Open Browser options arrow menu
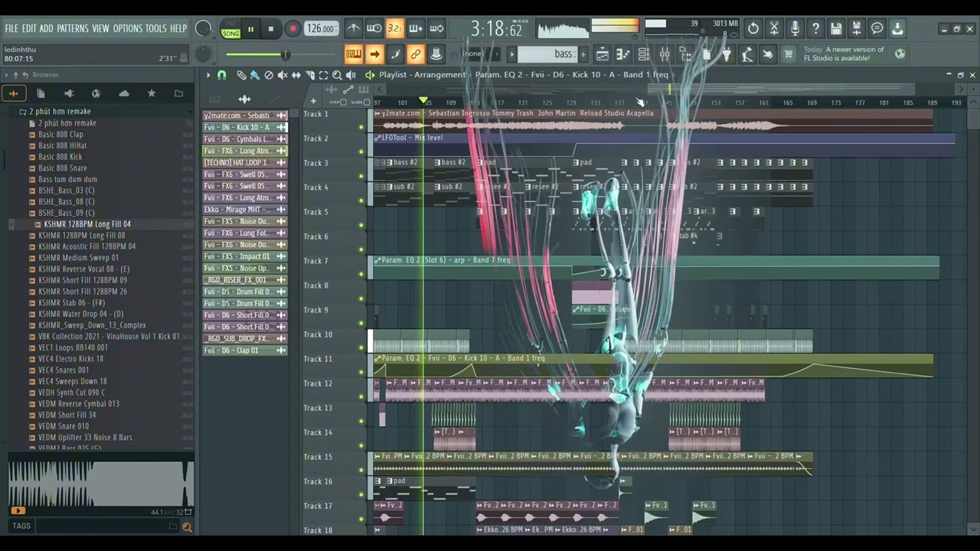980x551 pixels. coord(6,75)
